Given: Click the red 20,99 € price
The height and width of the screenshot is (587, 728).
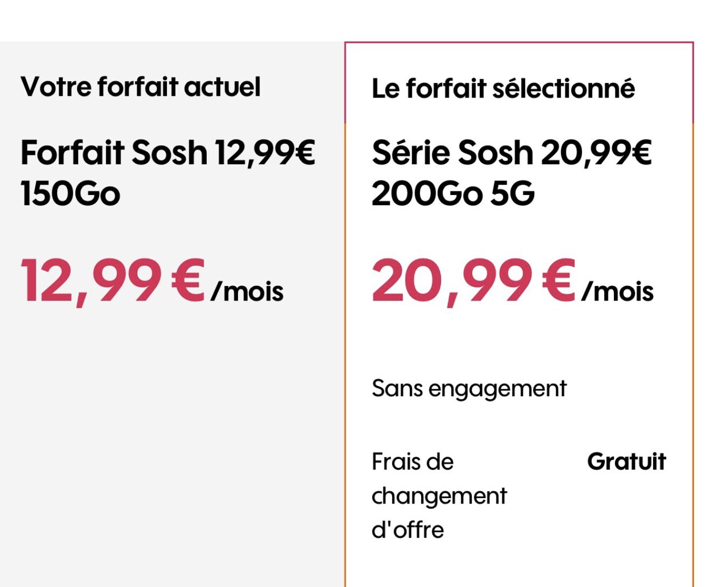Looking at the screenshot, I should pyautogui.click(x=474, y=281).
